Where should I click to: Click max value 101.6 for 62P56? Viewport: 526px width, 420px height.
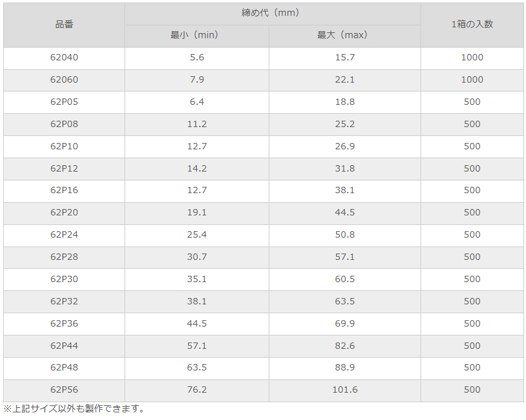pyautogui.click(x=344, y=390)
